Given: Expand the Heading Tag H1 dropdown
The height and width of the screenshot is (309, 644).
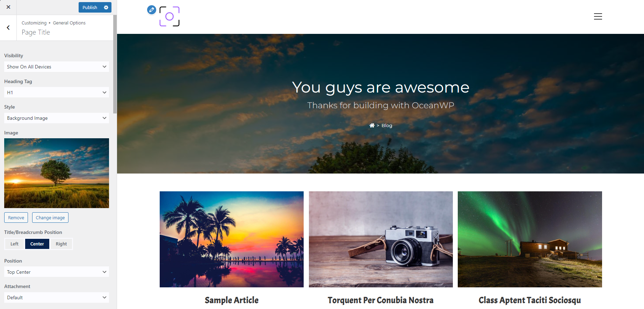Looking at the screenshot, I should 57,93.
